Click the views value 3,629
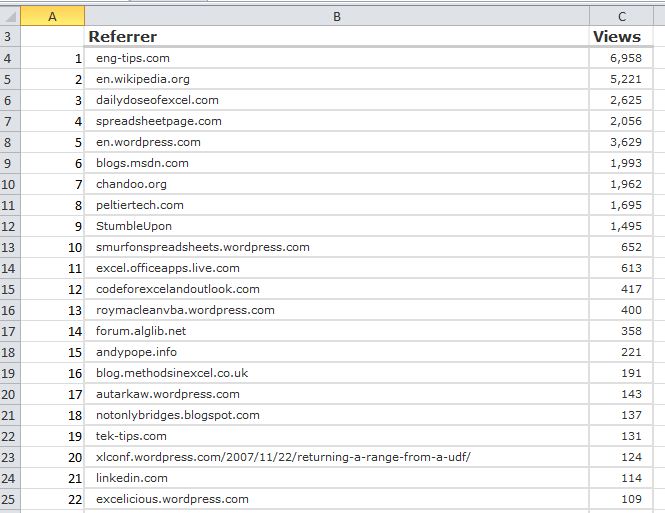 (x=623, y=142)
